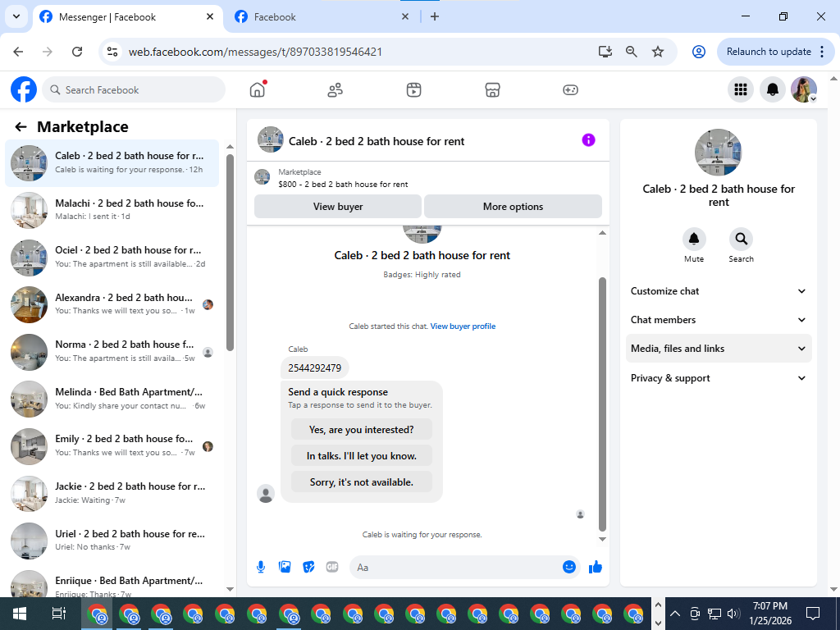Open Melinda's Bed Bath Apartment chat
The height and width of the screenshot is (630, 840).
click(112, 399)
